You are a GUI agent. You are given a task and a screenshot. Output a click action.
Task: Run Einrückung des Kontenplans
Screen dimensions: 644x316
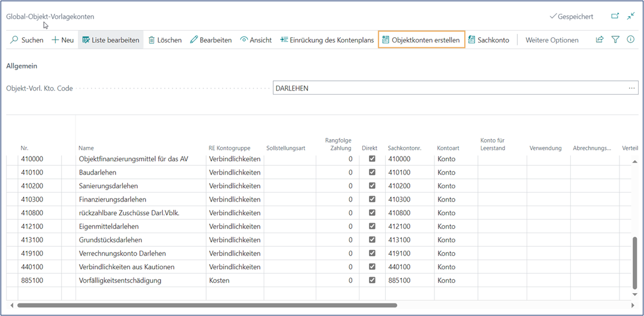pos(327,40)
